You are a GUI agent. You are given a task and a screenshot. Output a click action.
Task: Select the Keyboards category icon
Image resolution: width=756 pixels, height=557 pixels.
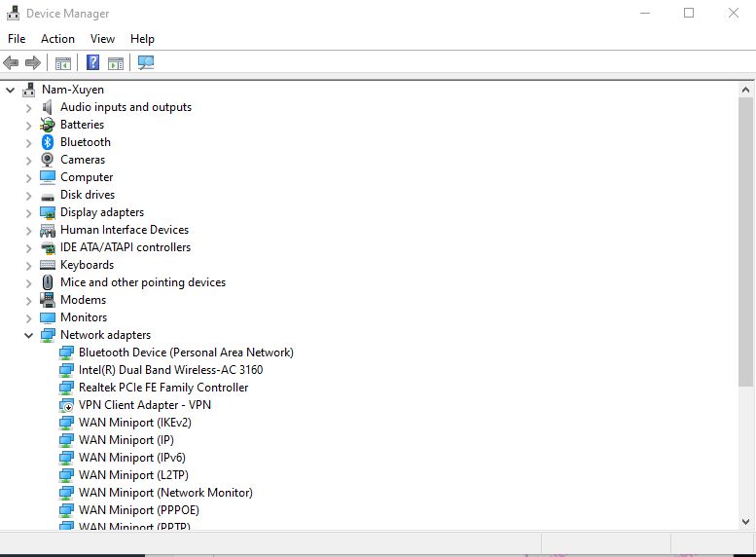pyautogui.click(x=48, y=265)
